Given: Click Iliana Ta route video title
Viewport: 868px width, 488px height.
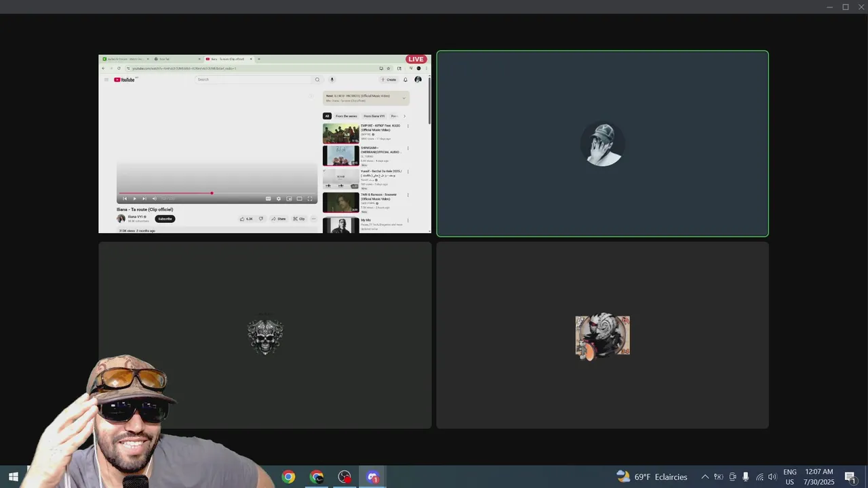Looking at the screenshot, I should pyautogui.click(x=144, y=209).
